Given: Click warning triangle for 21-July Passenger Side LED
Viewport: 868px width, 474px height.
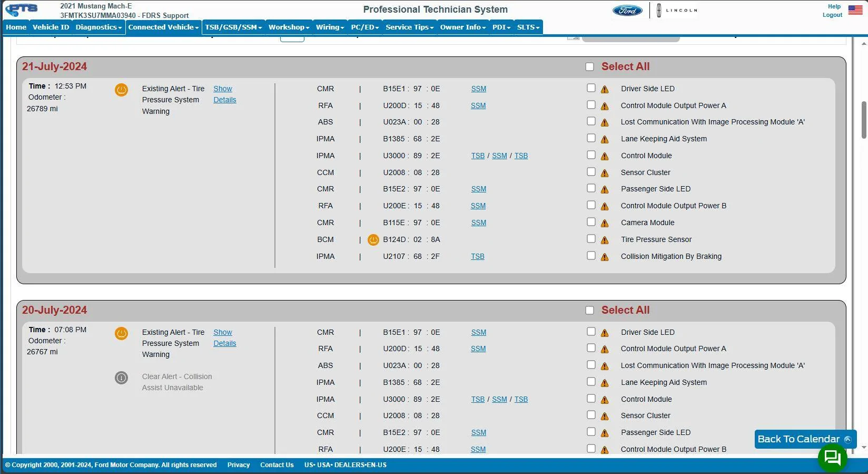Looking at the screenshot, I should tap(605, 190).
